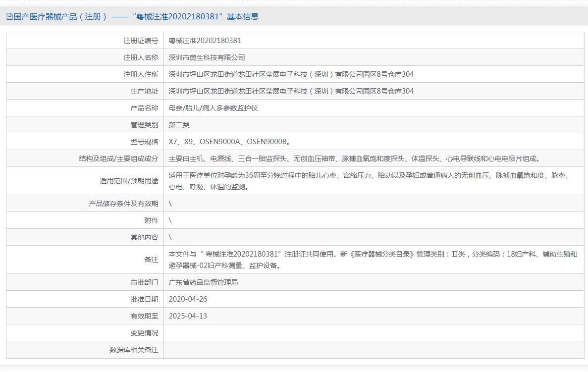Click the registrant name 深圳市奥生科技有限公司
The height and width of the screenshot is (372, 588).
(x=207, y=57)
